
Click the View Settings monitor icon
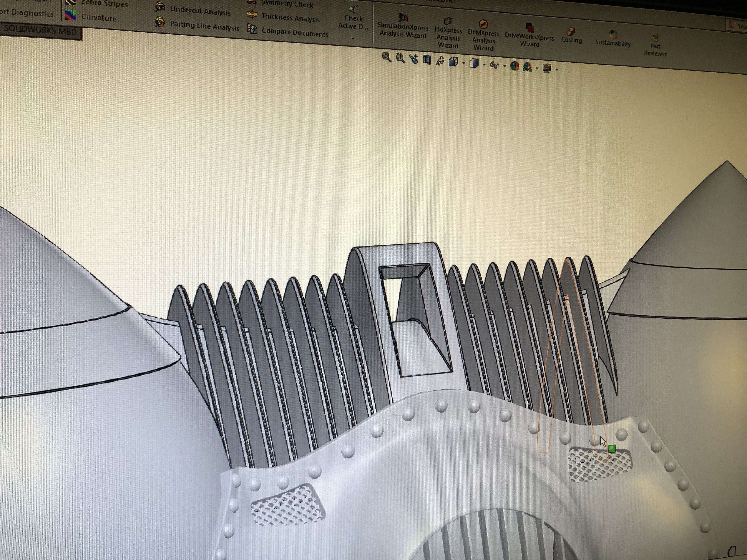pos(547,68)
